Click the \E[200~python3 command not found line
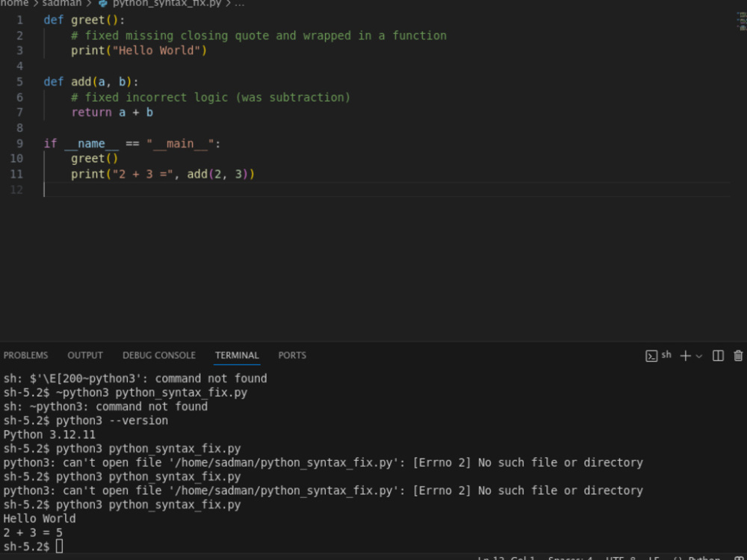Image resolution: width=747 pixels, height=560 pixels. click(x=135, y=379)
